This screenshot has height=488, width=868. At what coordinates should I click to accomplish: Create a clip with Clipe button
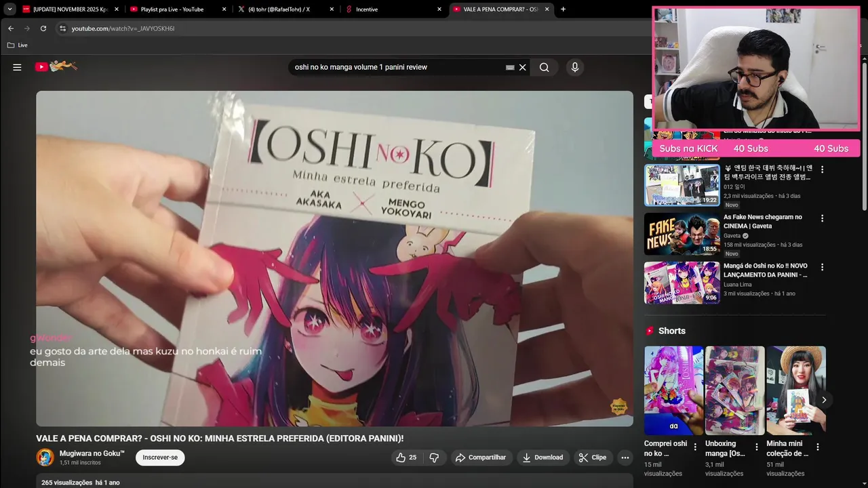coord(593,457)
